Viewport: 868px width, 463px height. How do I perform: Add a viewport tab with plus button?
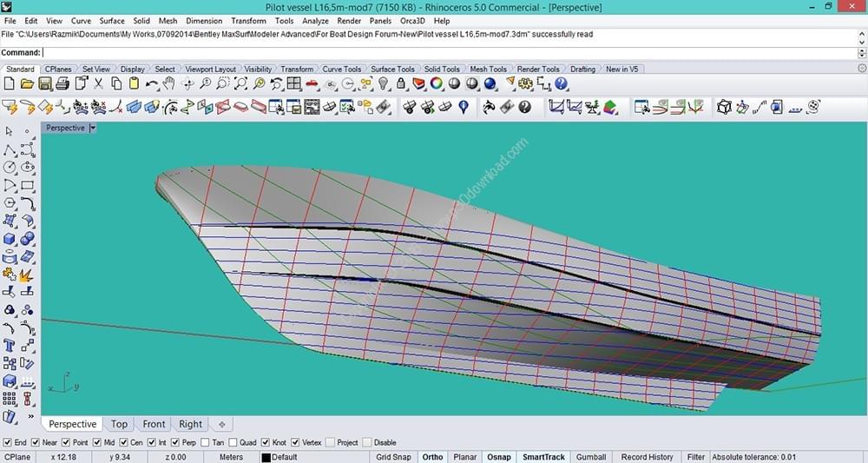click(222, 424)
